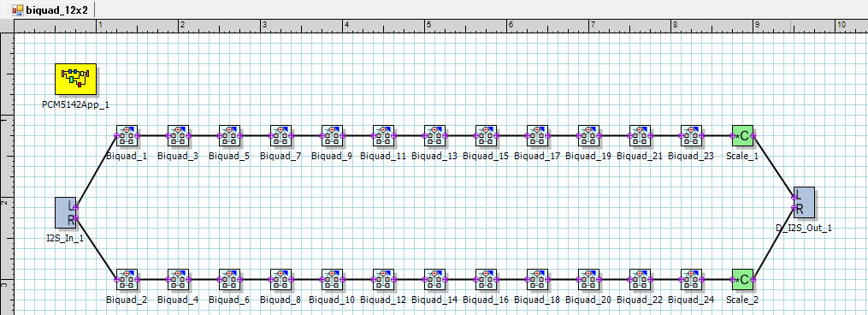The width and height of the screenshot is (868, 315).
Task: Click the wire between Biquad_24 and Scale_2
Action: (717, 280)
